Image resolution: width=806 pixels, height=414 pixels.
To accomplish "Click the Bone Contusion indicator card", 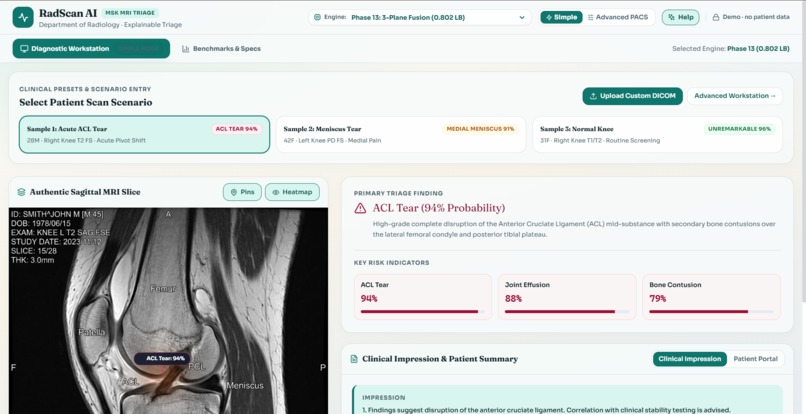I will coord(711,297).
